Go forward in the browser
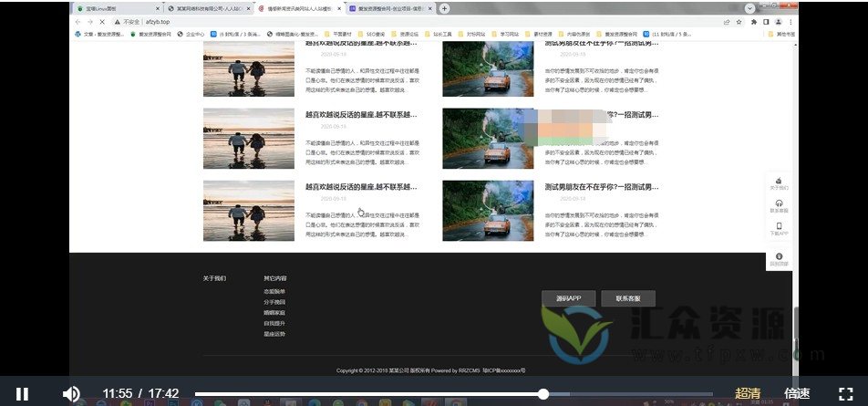The width and height of the screenshot is (868, 406). point(90,22)
